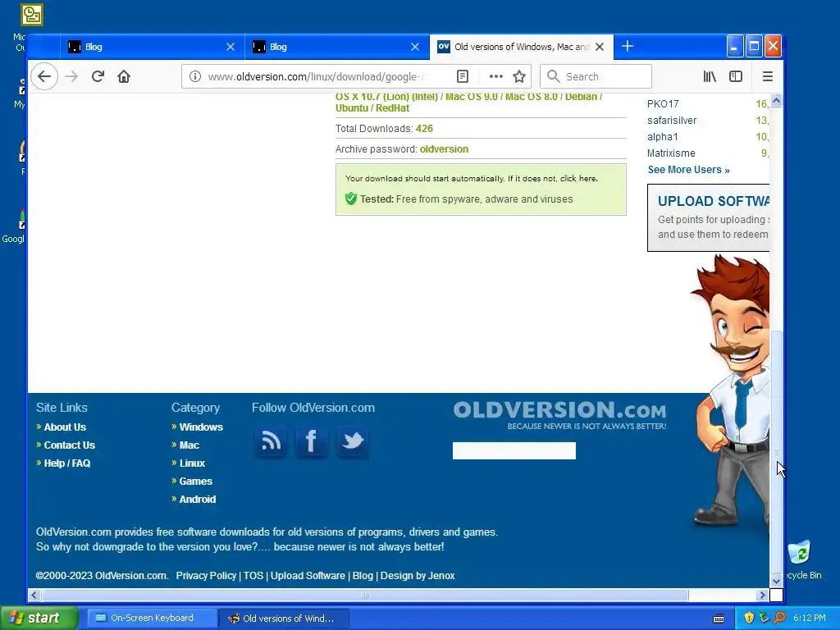This screenshot has height=630, width=840.
Task: Click See More Users link
Action: pyautogui.click(x=688, y=170)
